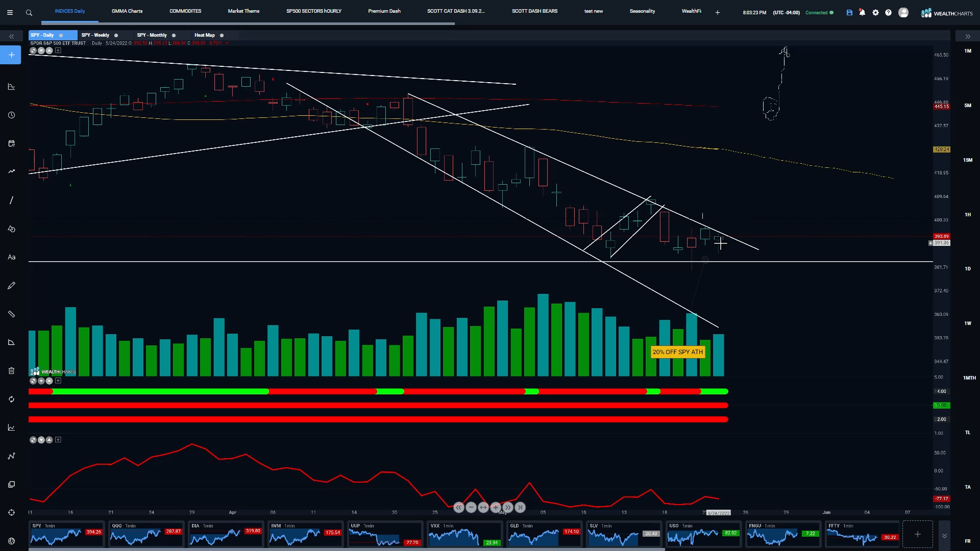Switch to SPY - Monthly chart tab

pyautogui.click(x=152, y=35)
